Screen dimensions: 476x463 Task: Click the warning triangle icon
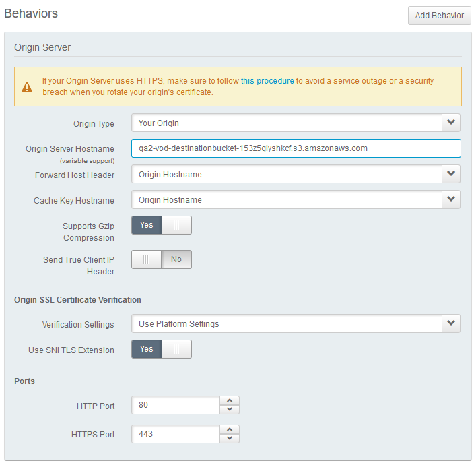click(x=27, y=87)
